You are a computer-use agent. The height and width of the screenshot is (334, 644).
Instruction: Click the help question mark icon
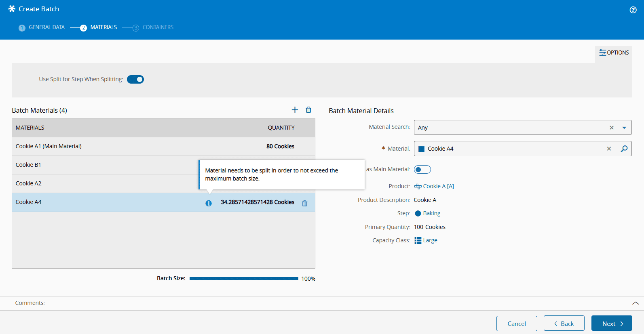pyautogui.click(x=633, y=10)
